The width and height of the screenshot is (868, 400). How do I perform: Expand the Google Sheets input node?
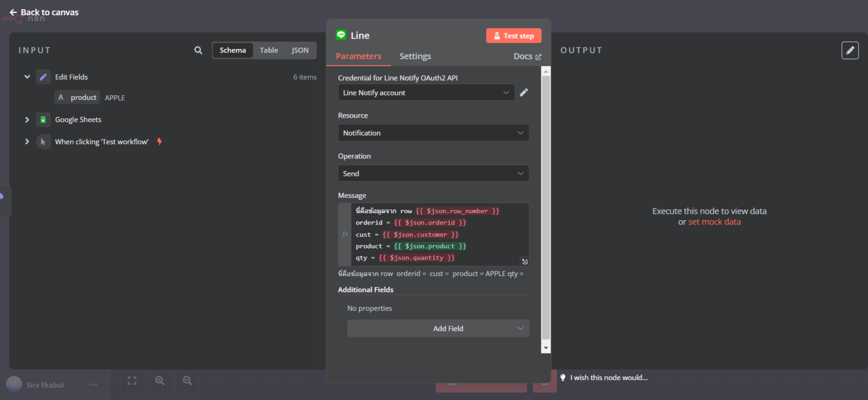(x=27, y=120)
